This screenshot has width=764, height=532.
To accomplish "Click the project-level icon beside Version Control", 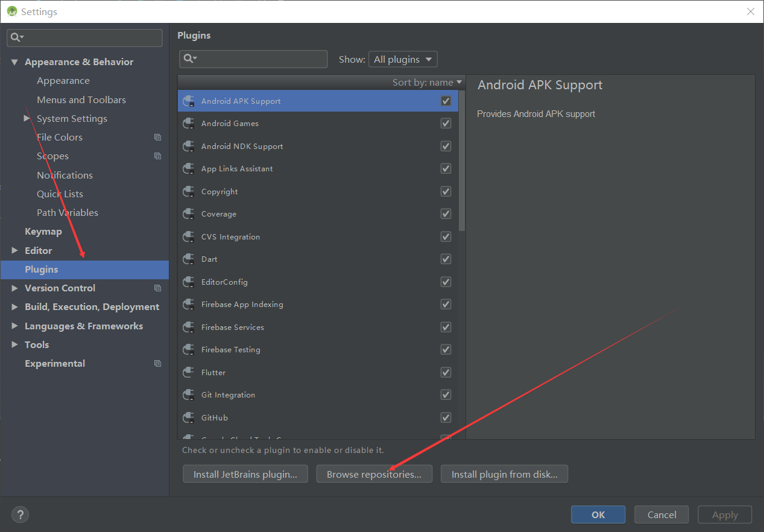I will tap(158, 288).
